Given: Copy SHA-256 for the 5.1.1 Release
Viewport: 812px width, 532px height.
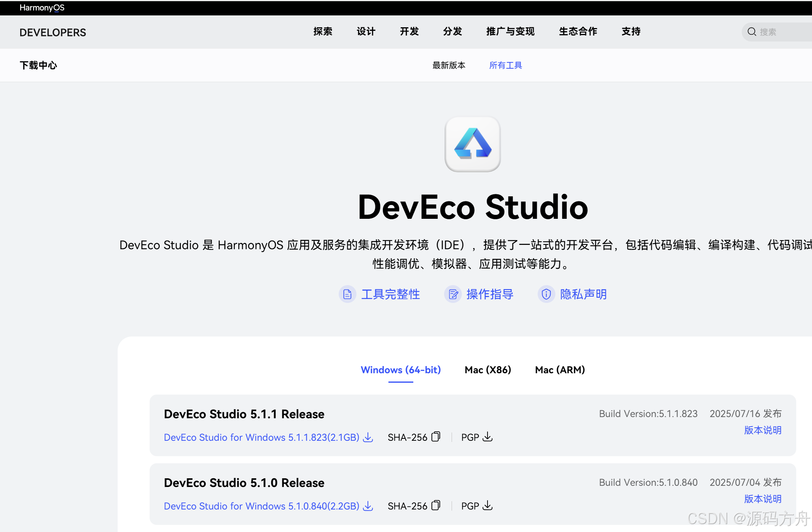Looking at the screenshot, I should (436, 437).
